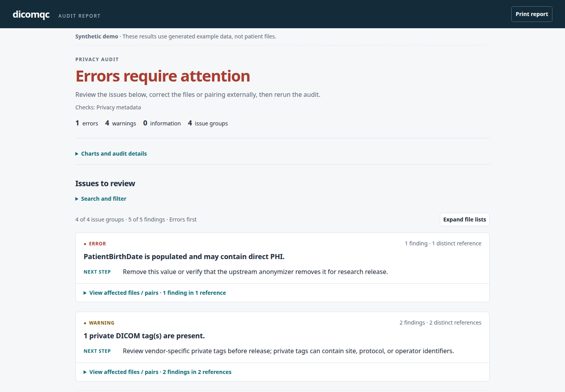565x392 pixels.
Task: Click the '1 errors' count
Action: tap(87, 123)
